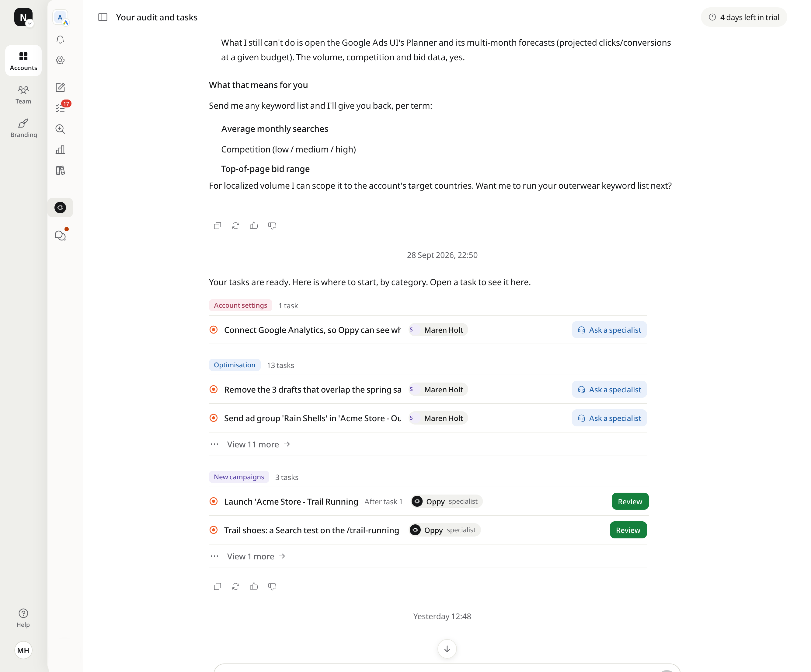Open the MH user avatar
This screenshot has width=811, height=672.
(x=23, y=650)
